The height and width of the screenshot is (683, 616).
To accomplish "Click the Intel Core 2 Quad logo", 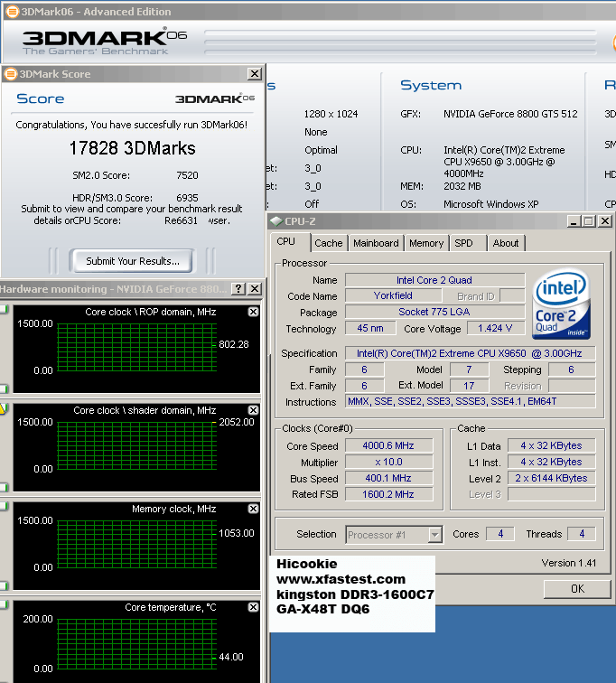I will point(561,304).
